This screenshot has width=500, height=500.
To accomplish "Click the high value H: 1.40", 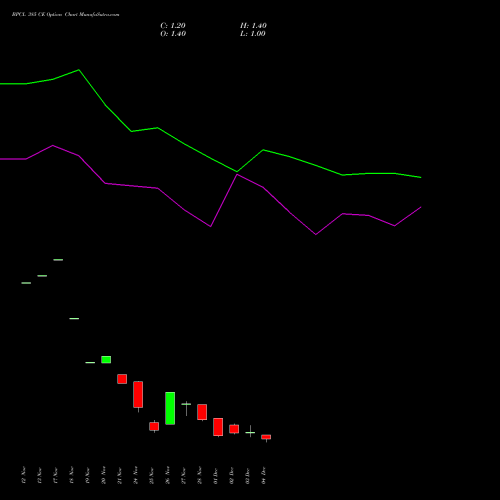I will pos(253,26).
